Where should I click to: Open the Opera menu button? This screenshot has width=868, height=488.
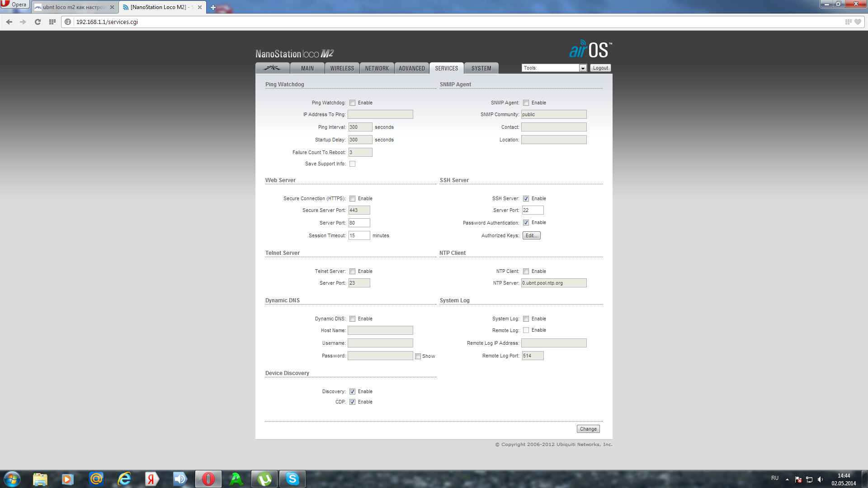click(14, 5)
